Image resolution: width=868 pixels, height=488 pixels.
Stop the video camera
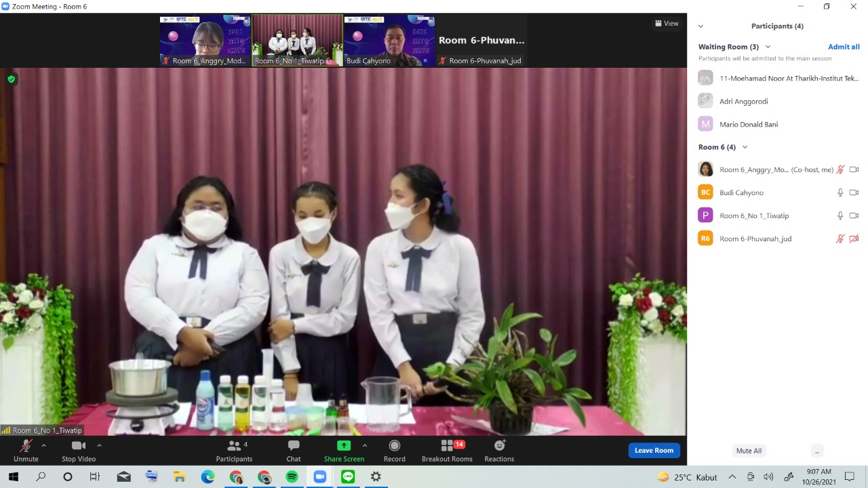[79, 450]
